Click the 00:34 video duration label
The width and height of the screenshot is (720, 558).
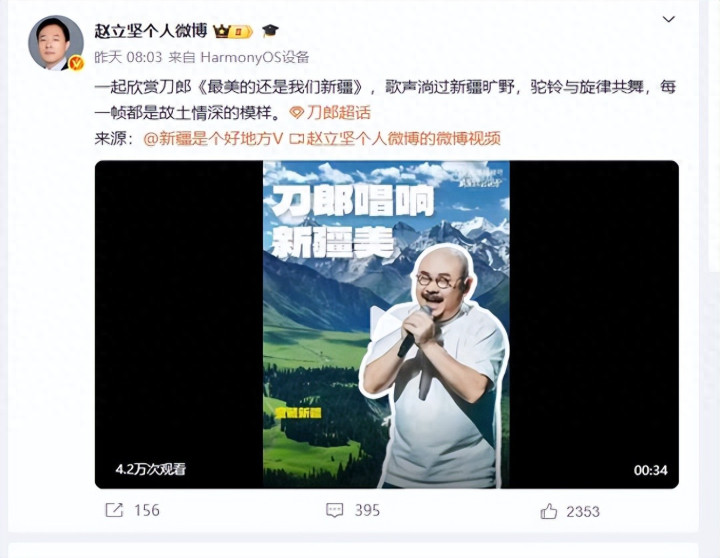[650, 470]
